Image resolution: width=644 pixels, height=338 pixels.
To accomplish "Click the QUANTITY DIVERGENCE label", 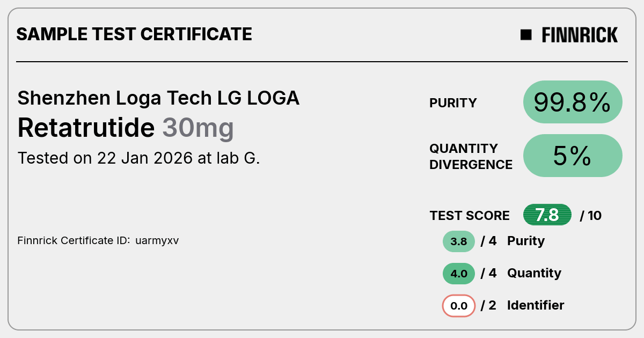I will 471,156.
